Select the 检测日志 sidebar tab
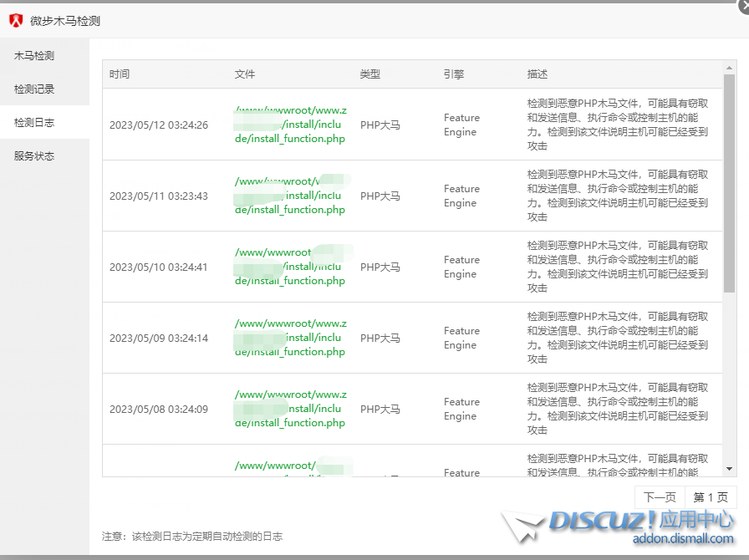 click(x=34, y=123)
